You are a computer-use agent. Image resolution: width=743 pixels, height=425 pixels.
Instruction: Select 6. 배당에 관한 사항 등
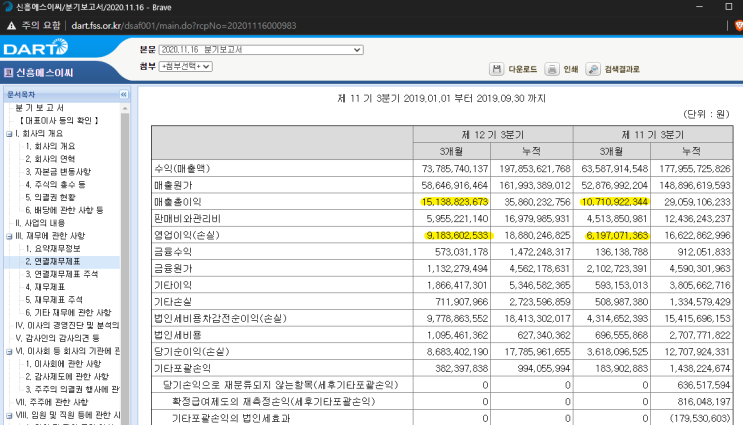(x=64, y=210)
